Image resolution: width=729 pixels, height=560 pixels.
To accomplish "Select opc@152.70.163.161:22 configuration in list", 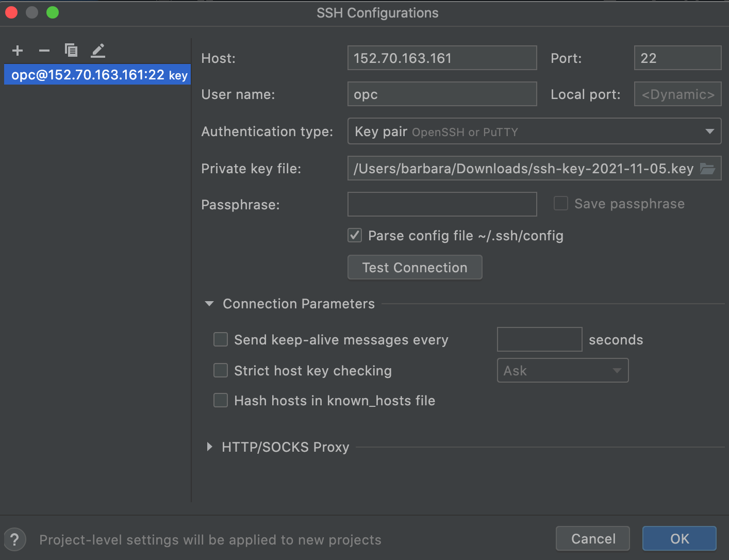I will (x=97, y=75).
